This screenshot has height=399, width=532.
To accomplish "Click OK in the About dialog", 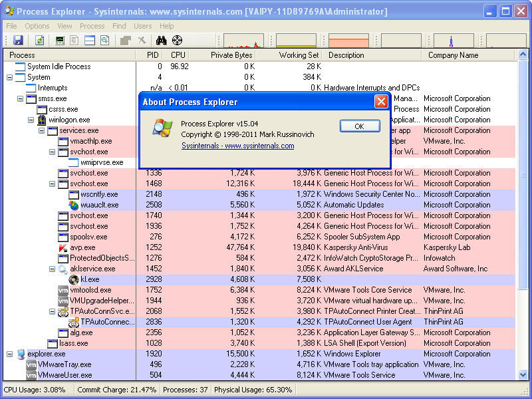I will pos(360,126).
